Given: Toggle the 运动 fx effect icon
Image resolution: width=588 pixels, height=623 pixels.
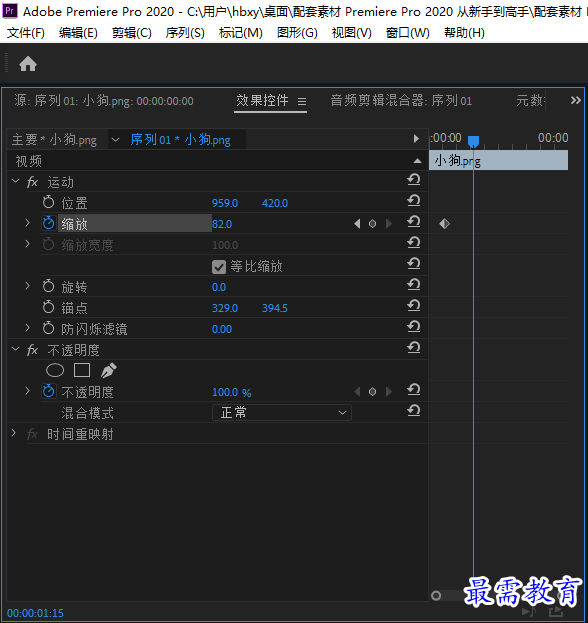Looking at the screenshot, I should 32,182.
